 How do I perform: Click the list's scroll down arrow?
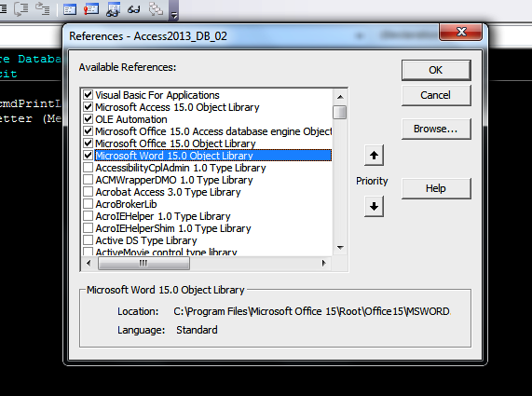(340, 248)
